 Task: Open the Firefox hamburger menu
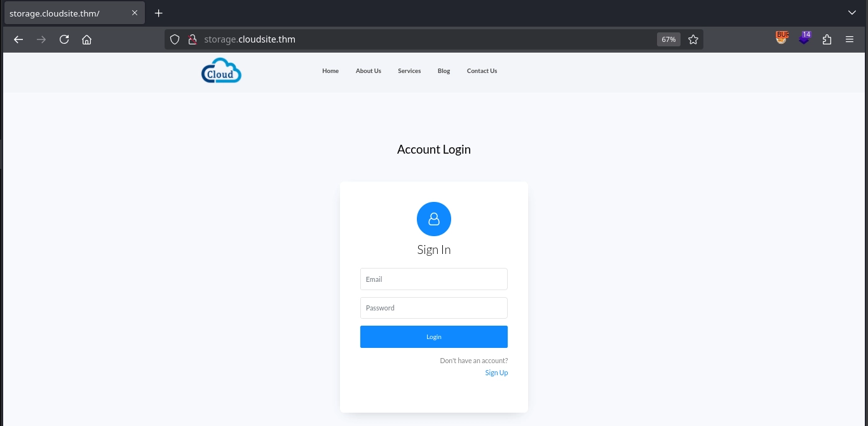pyautogui.click(x=850, y=39)
